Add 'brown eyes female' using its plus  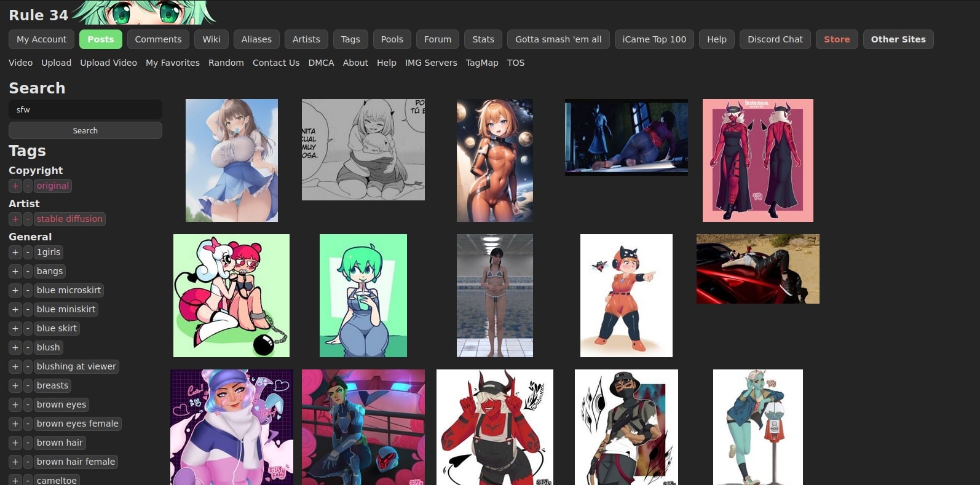[x=15, y=424]
